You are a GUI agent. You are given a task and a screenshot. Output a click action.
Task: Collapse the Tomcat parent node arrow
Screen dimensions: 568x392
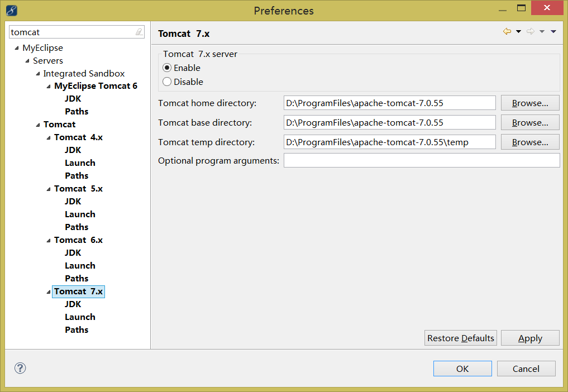pyautogui.click(x=38, y=125)
